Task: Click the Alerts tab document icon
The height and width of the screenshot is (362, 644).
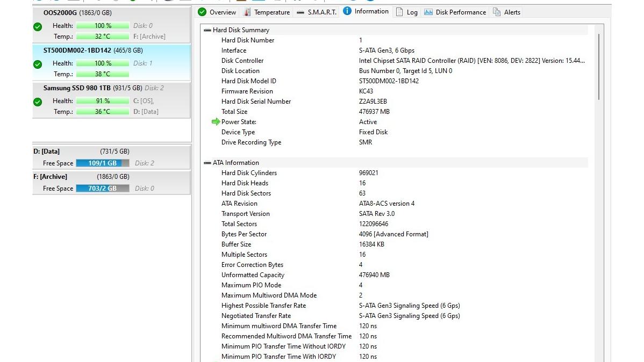Action: [497, 12]
